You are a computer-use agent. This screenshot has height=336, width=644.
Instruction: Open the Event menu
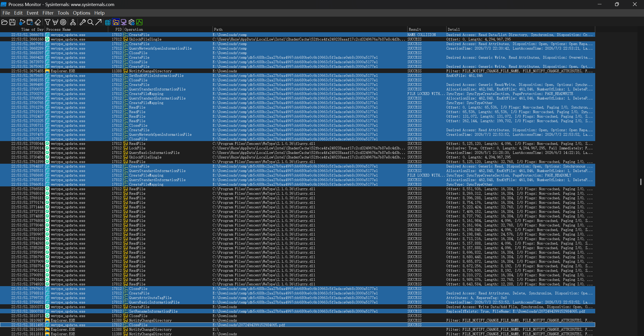pyautogui.click(x=32, y=13)
